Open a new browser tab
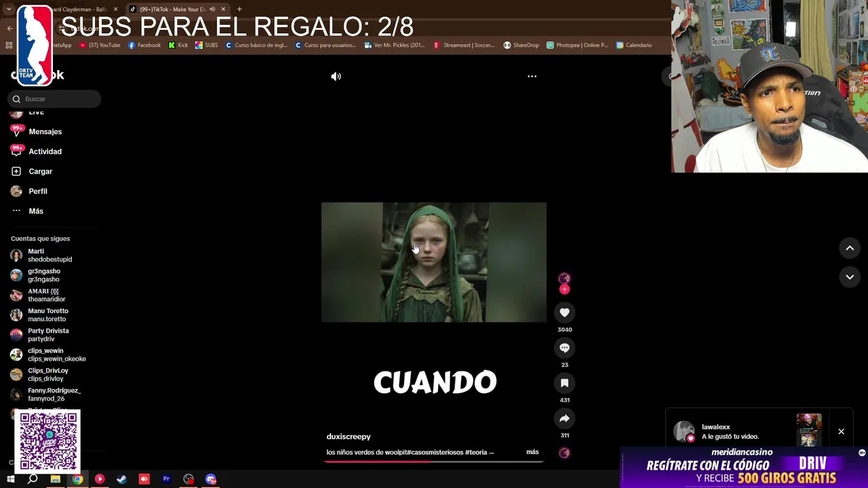The height and width of the screenshot is (488, 868). [239, 9]
